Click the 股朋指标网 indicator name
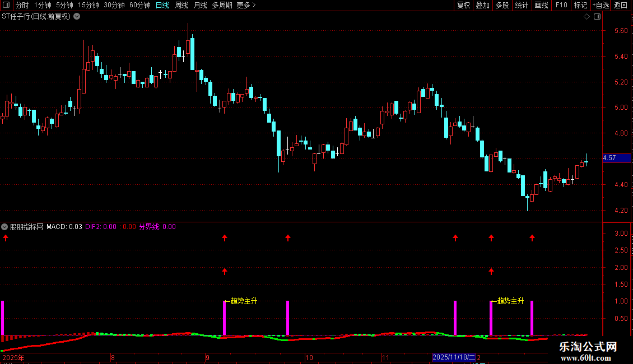633x364 pixels. coord(27,227)
